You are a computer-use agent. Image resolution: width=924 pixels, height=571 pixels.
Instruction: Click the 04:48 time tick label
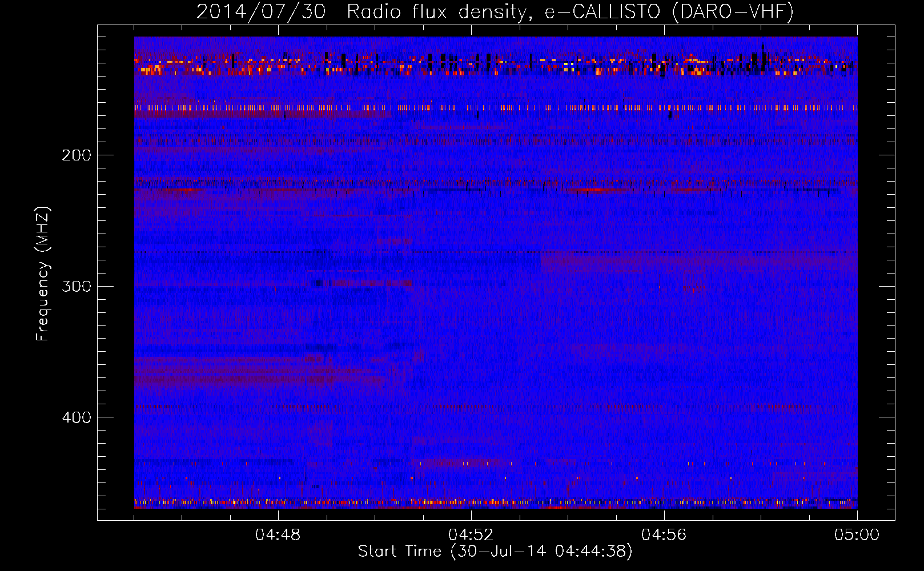(x=278, y=535)
